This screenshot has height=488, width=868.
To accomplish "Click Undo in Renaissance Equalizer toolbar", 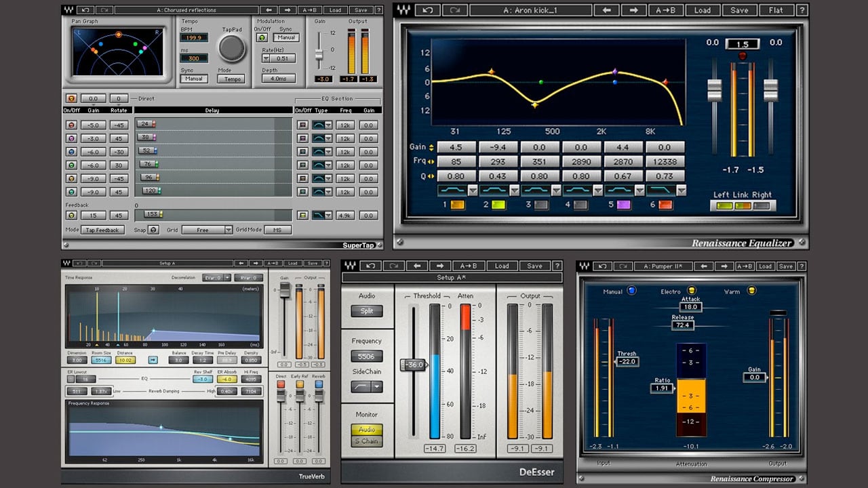I will pos(427,10).
